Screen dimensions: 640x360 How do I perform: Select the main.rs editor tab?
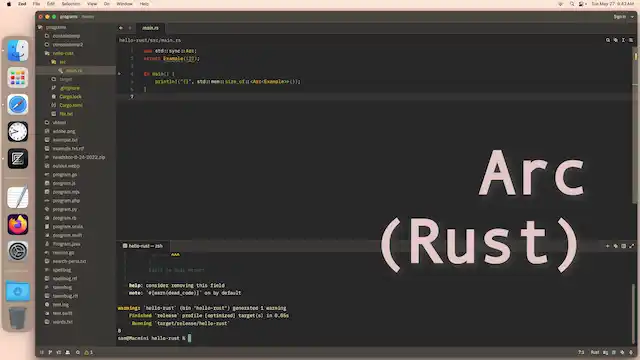pyautogui.click(x=150, y=28)
